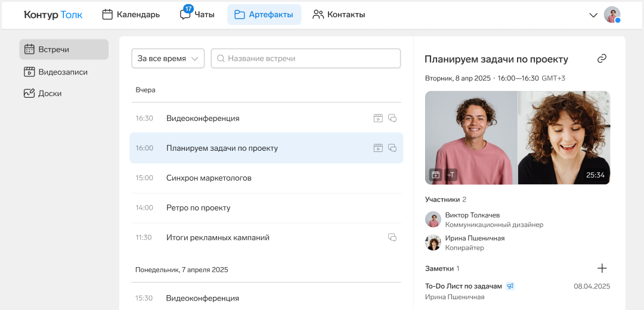Screen dimensions: 644x310
Task: Click the transcript icon on the video thumbnail
Action: [451, 175]
